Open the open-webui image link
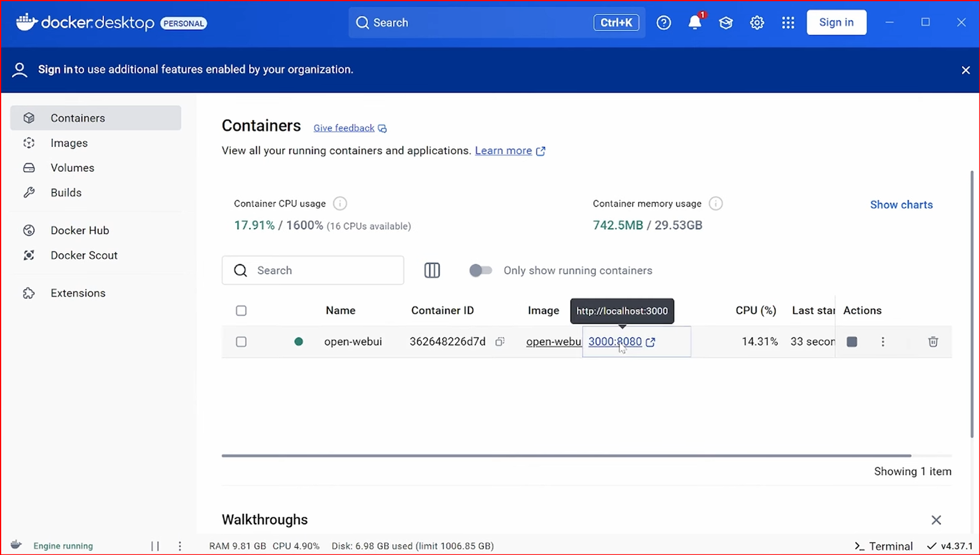Viewport: 980px width, 555px height. pos(554,341)
